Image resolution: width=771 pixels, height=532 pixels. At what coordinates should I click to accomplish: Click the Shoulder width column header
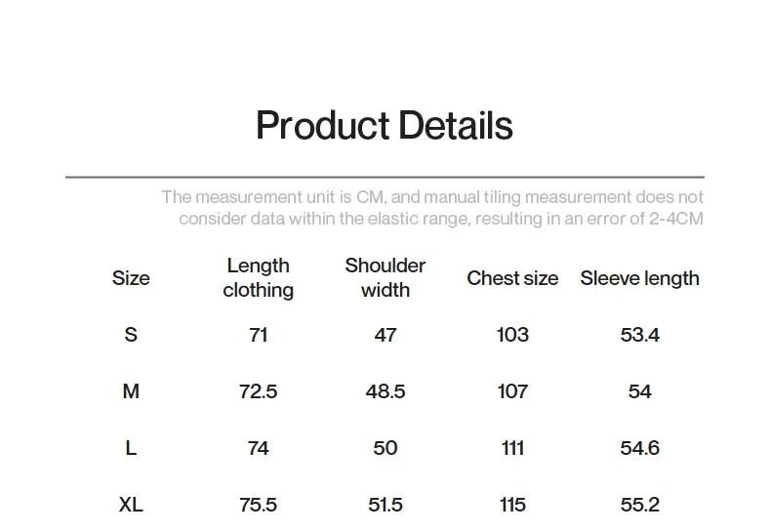[385, 278]
